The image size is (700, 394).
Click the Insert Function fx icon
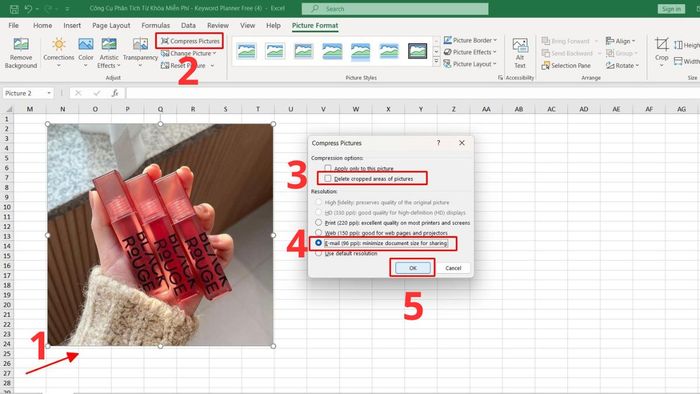[x=115, y=93]
